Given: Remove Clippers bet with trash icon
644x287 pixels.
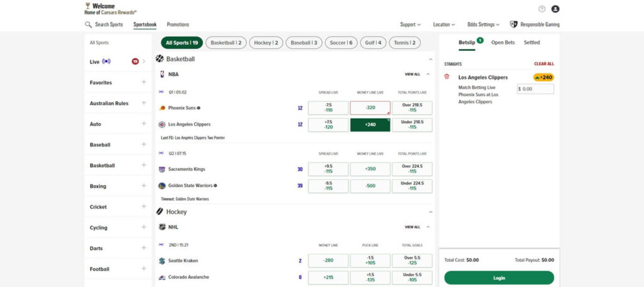Looking at the screenshot, I should pyautogui.click(x=447, y=77).
